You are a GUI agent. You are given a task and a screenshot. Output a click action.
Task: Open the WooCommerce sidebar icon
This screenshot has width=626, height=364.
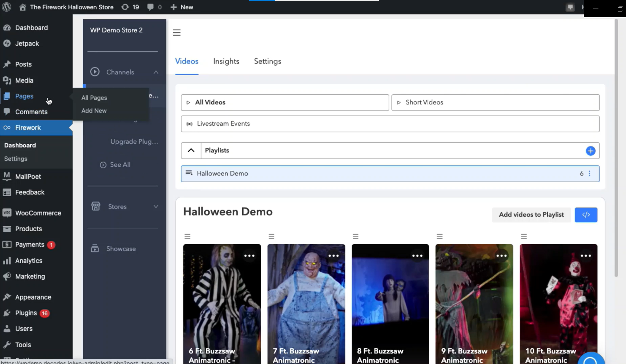pyautogui.click(x=7, y=213)
